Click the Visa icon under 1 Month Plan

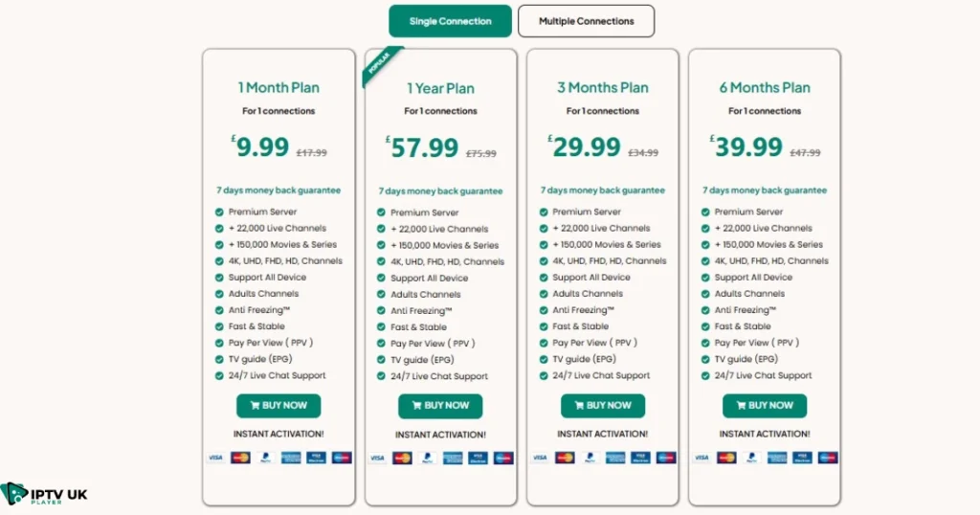point(215,458)
